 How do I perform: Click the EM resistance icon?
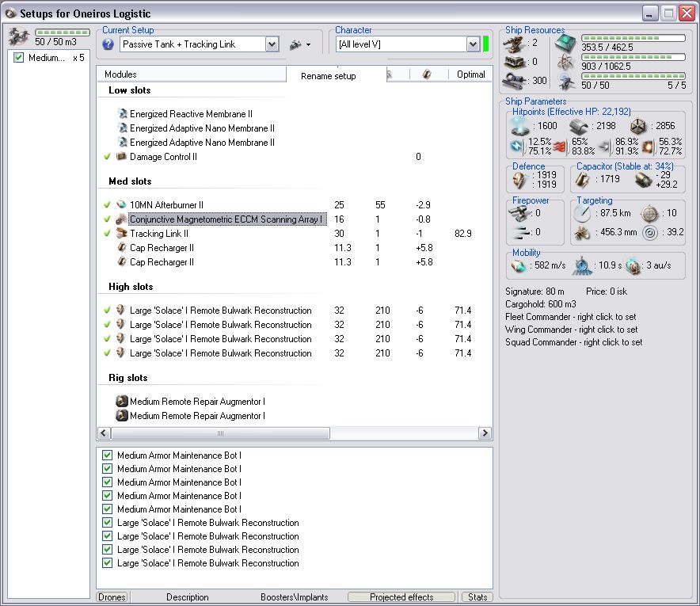pos(517,146)
